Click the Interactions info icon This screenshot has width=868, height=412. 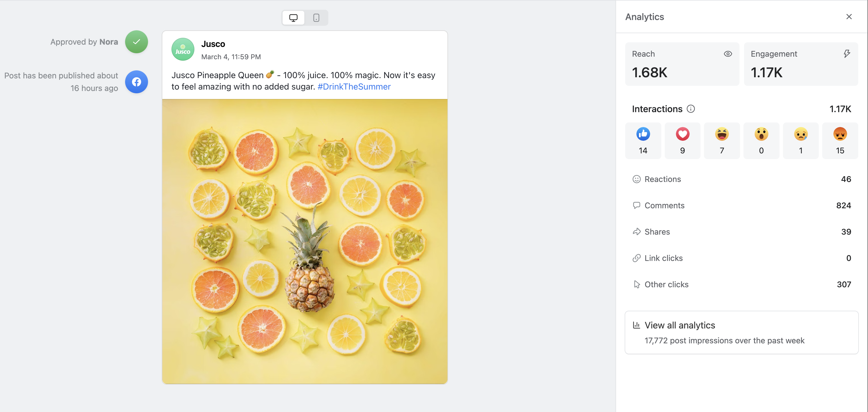point(691,109)
